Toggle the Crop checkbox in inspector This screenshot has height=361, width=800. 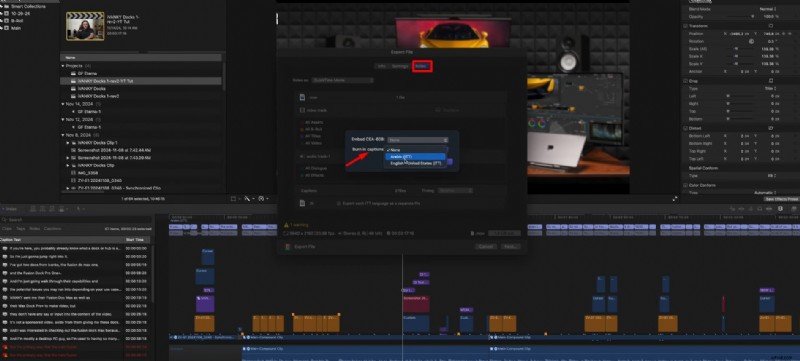686,81
